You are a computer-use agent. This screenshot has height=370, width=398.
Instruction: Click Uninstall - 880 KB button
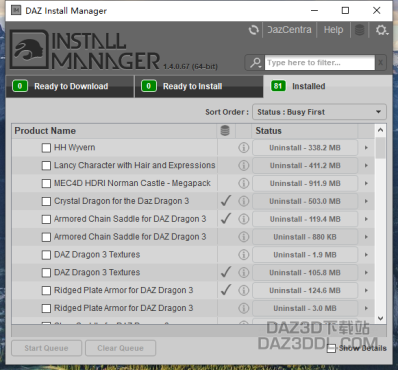tap(305, 237)
